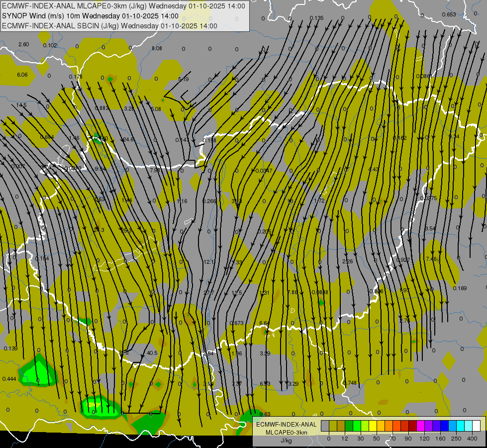Click the dark red legend swatch
The height and width of the screenshot is (448, 487).
412,426
